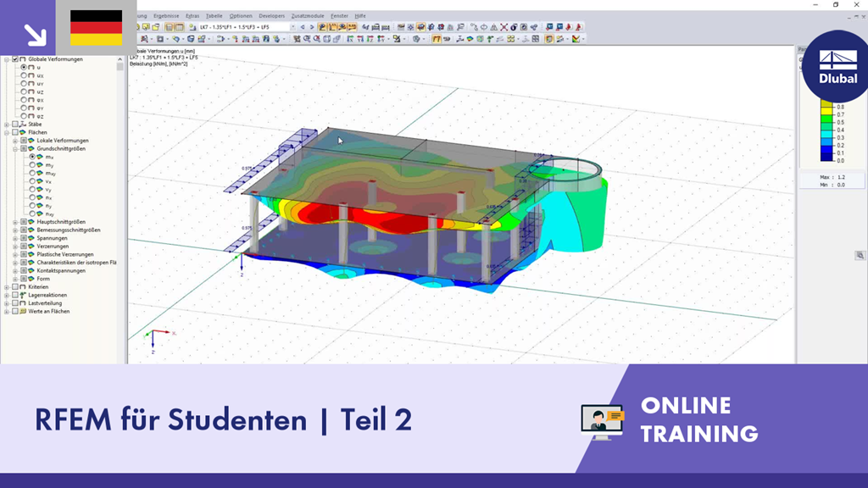Viewport: 868px width, 488px height.
Task: Click the magnifier icon at right panel edge
Action: point(860,255)
